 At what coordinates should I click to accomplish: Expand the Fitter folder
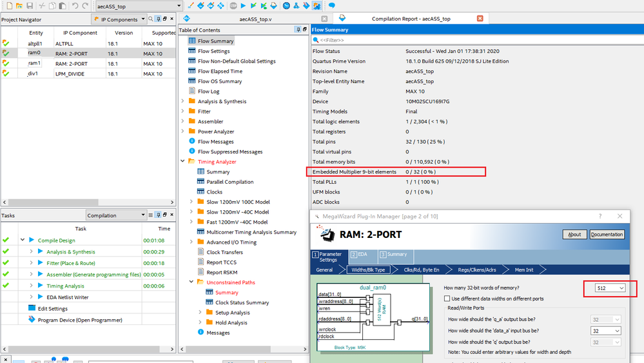[x=183, y=111]
